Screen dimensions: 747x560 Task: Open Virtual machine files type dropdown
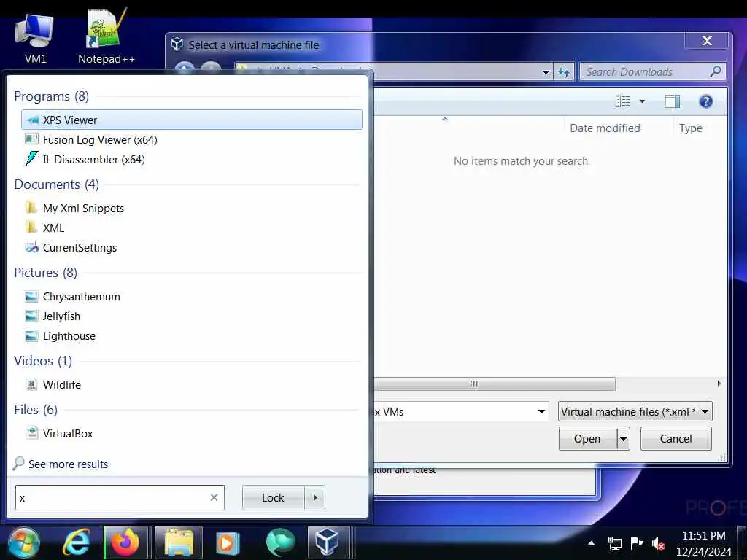point(635,411)
